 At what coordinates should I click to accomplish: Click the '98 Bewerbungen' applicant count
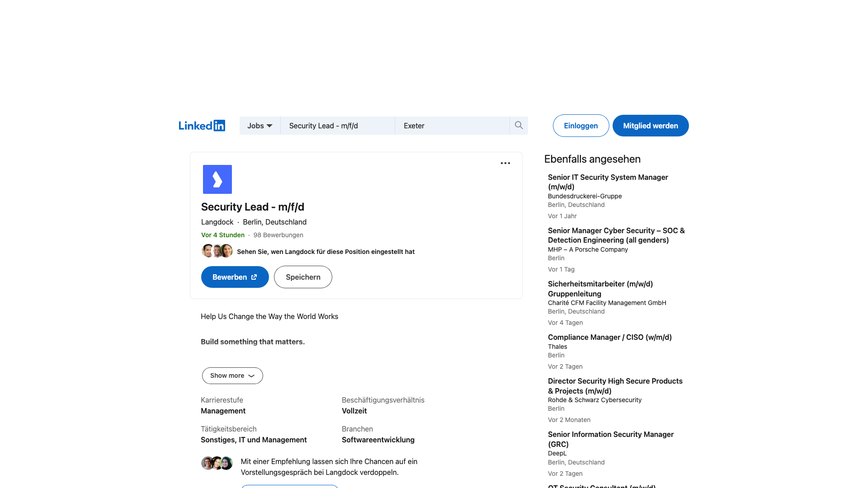(278, 235)
